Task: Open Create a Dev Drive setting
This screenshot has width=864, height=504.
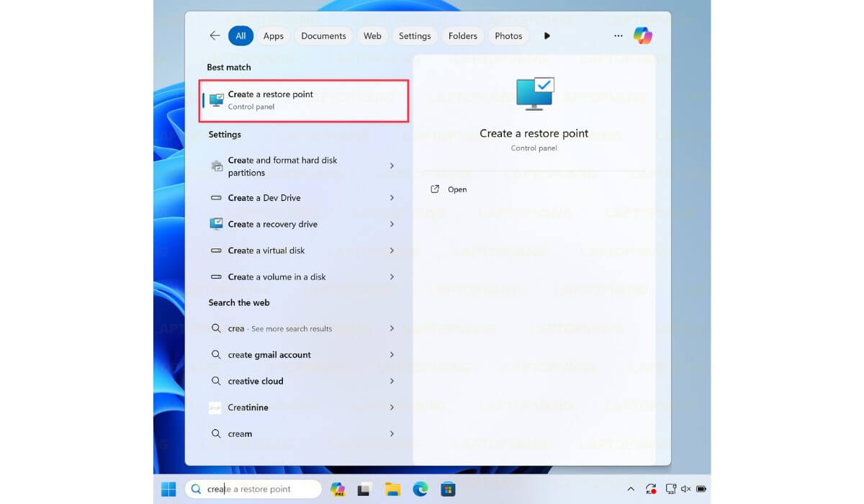Action: (x=304, y=198)
